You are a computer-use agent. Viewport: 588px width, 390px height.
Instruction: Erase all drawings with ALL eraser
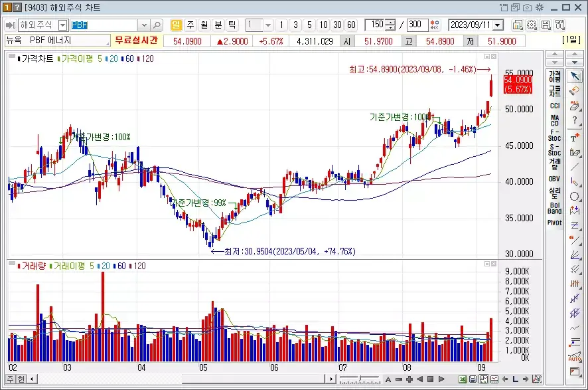coord(575,106)
